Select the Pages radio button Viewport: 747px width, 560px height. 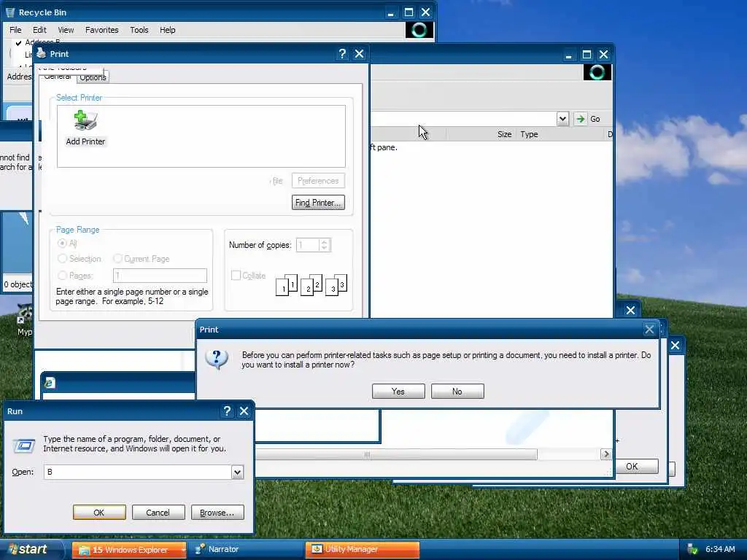coord(62,275)
